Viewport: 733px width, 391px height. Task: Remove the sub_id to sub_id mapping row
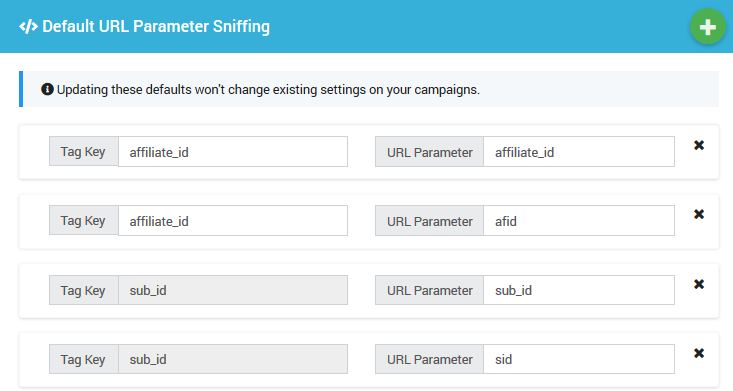coord(699,284)
